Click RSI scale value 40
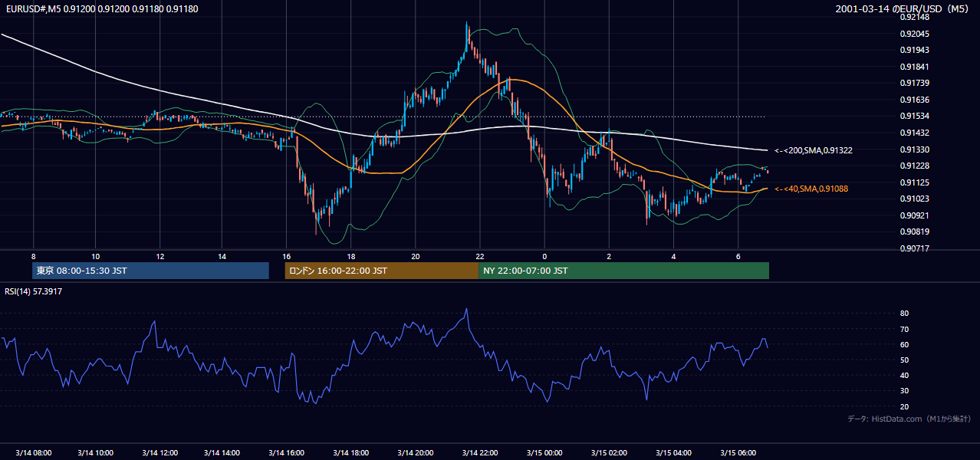980x460 pixels. point(904,375)
